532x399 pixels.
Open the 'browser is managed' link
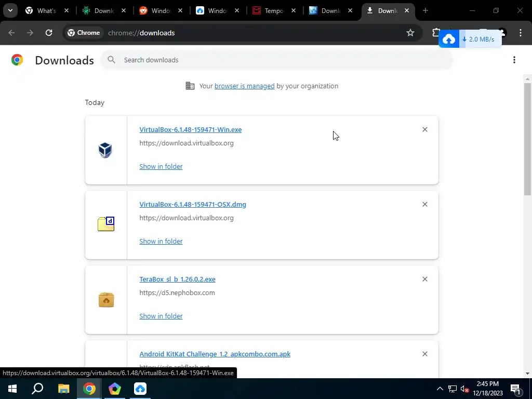pyautogui.click(x=244, y=86)
